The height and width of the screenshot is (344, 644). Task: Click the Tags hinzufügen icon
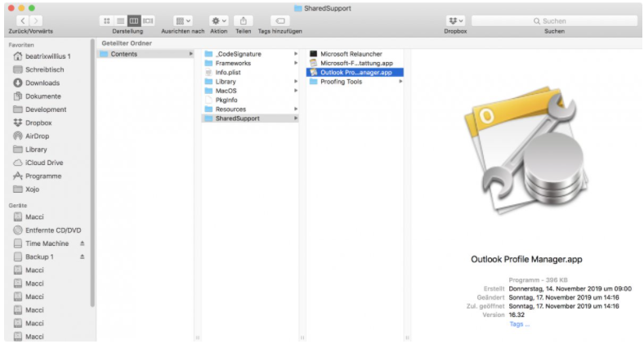pyautogui.click(x=280, y=20)
